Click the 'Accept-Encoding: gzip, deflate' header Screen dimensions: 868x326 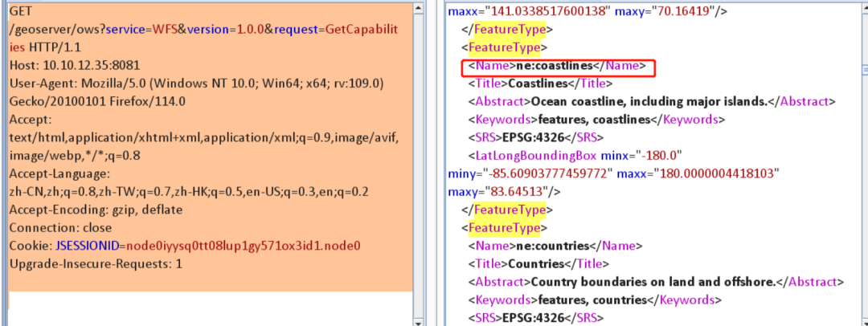96,210
